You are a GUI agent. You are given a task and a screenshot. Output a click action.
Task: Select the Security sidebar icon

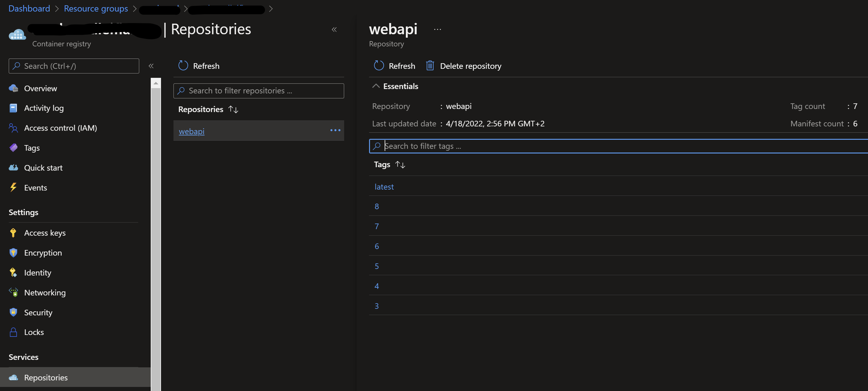(13, 312)
